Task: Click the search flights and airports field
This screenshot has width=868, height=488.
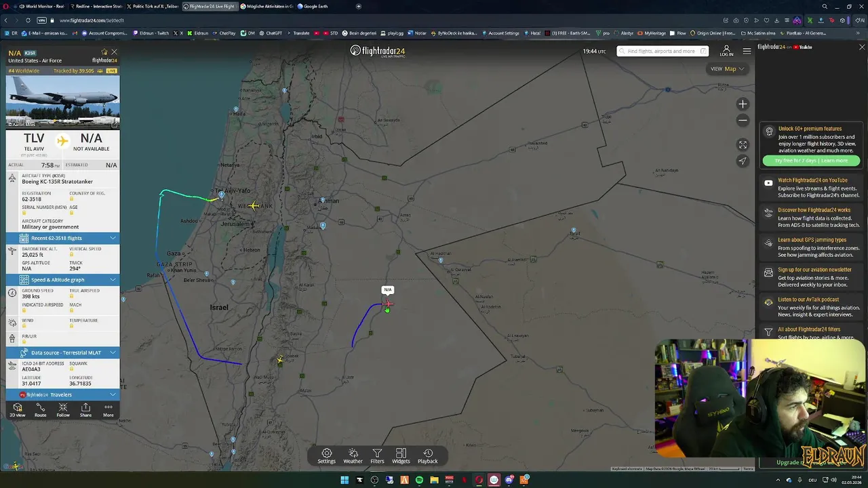Action: pos(663,51)
